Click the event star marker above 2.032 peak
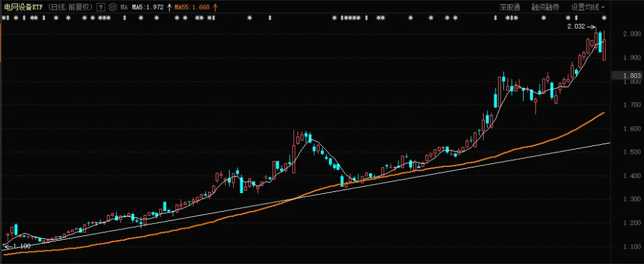This screenshot has width=644, height=264. coord(604,18)
